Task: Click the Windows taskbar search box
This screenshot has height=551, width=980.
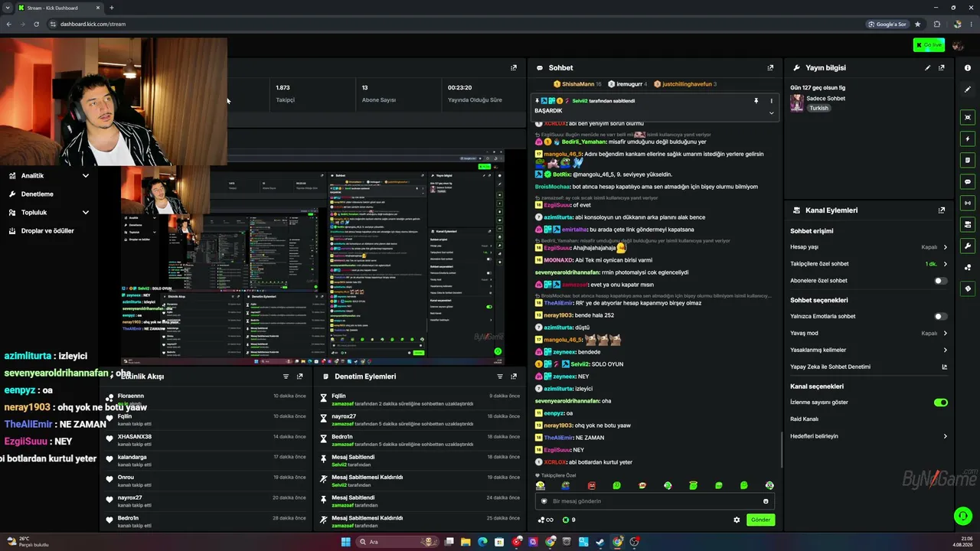Action: pos(396,542)
